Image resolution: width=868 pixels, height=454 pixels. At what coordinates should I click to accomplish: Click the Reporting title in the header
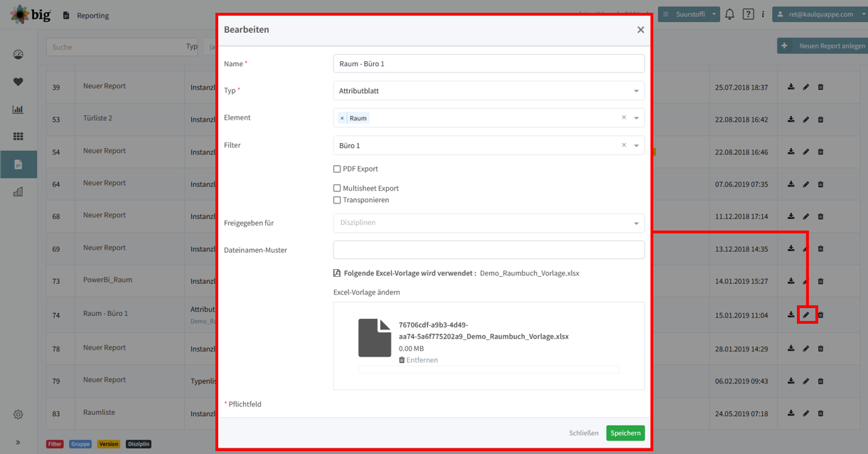(93, 15)
